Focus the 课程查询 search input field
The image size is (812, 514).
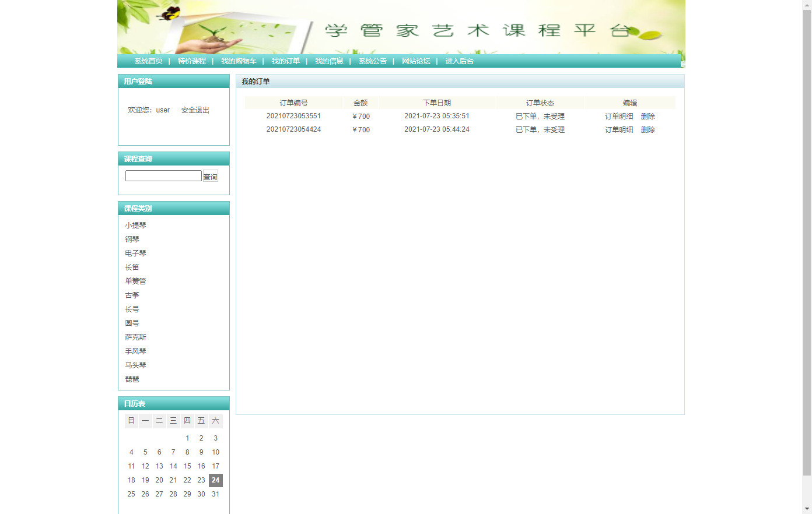click(163, 176)
